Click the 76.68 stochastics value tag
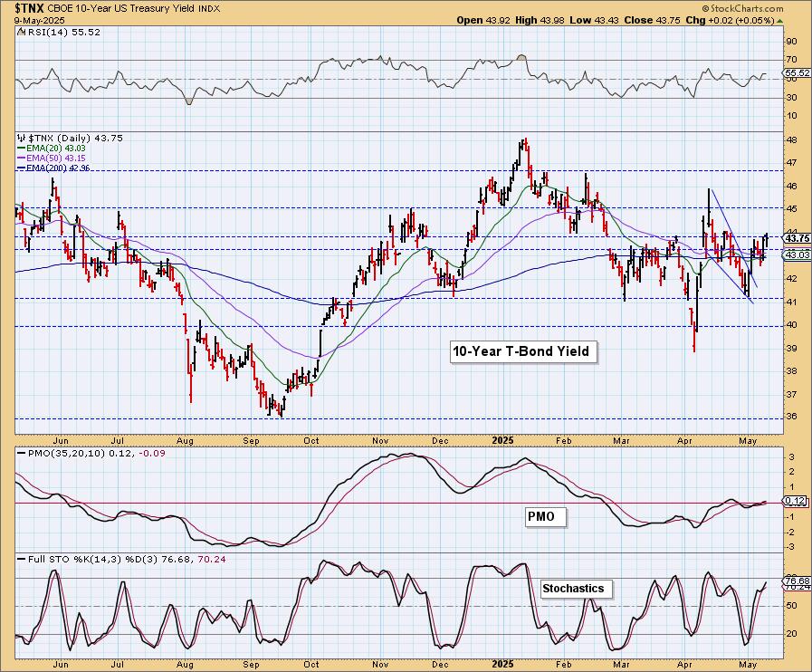 pos(798,581)
